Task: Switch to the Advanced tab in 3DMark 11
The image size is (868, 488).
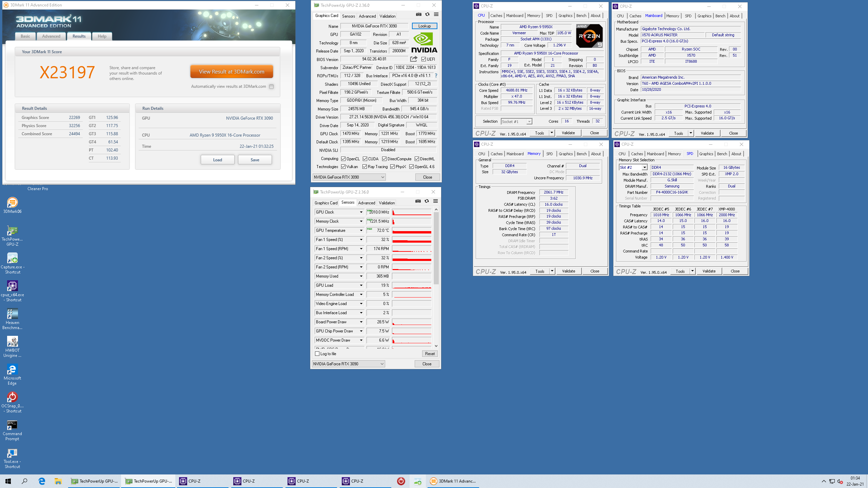Action: [x=51, y=36]
